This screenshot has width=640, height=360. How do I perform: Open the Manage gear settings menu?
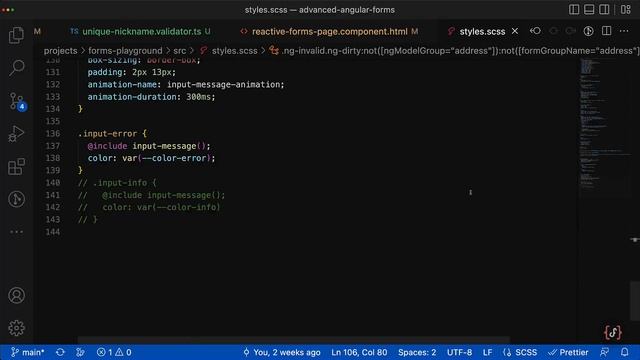[16, 328]
